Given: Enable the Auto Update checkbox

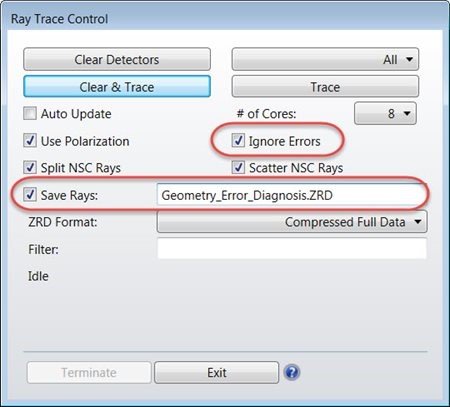Looking at the screenshot, I should (30, 113).
